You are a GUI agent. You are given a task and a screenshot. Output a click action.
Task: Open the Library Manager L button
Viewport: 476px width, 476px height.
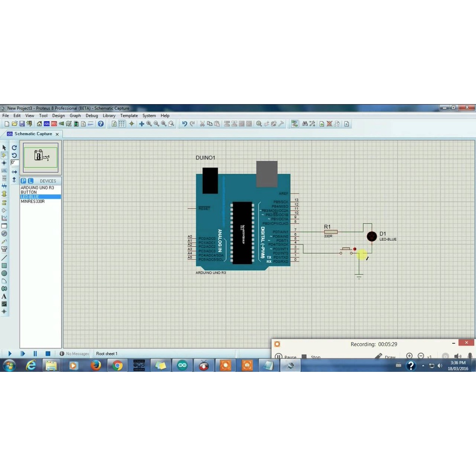(x=30, y=181)
